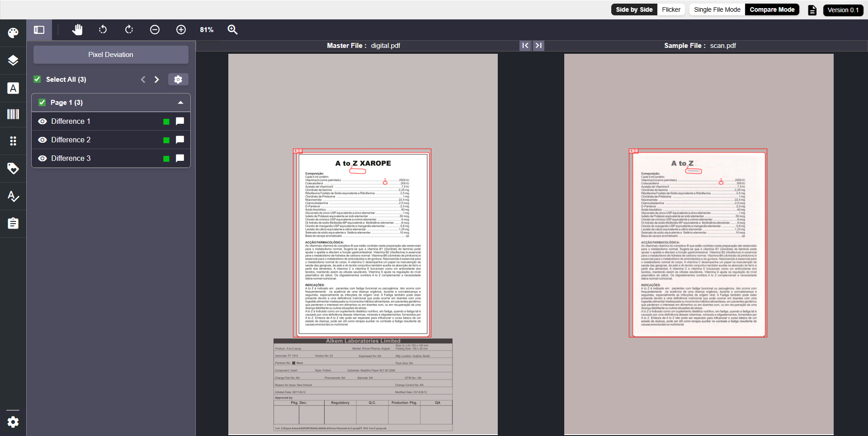Click the green swatch for Difference 1

166,122
